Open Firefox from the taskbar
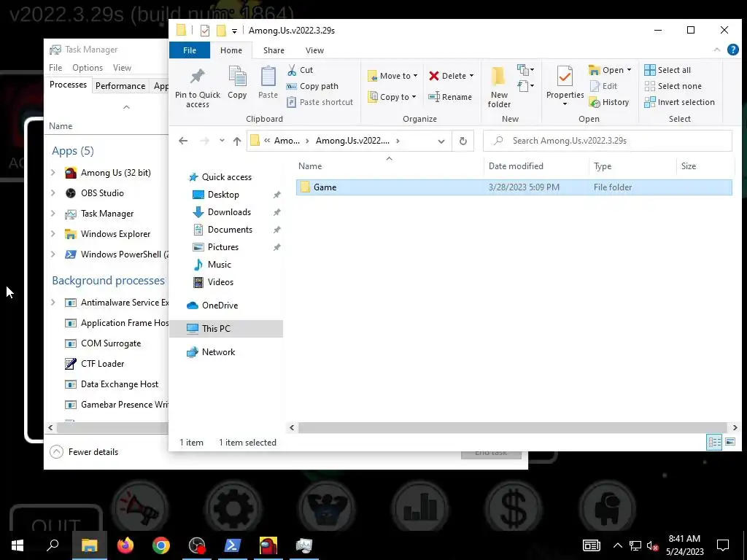747x560 pixels. coord(125,545)
